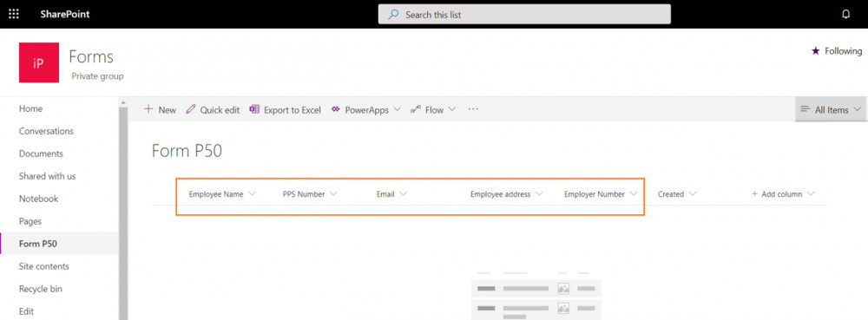Switch view using All Items dropdown

(831, 109)
